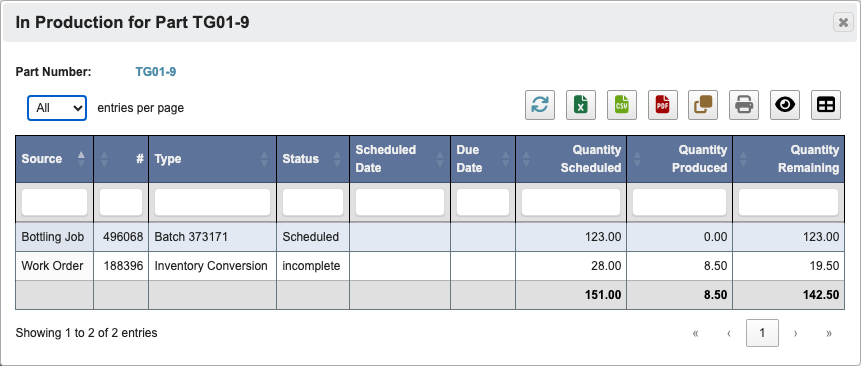Open the table layout grid options
861x366 pixels.
[826, 105]
